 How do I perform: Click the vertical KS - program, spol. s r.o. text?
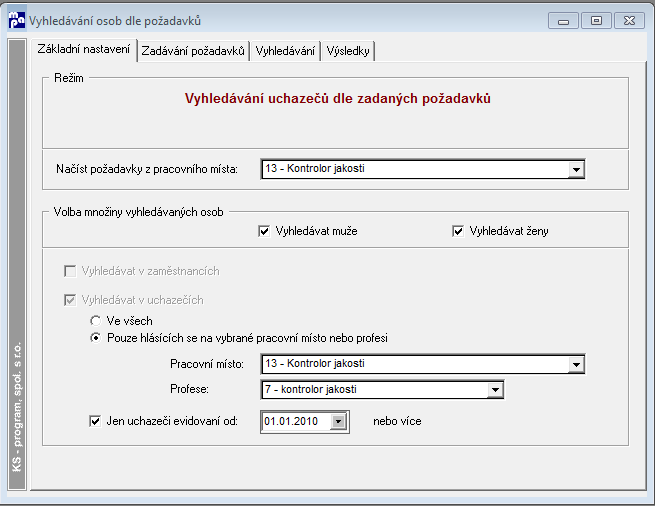click(17, 407)
